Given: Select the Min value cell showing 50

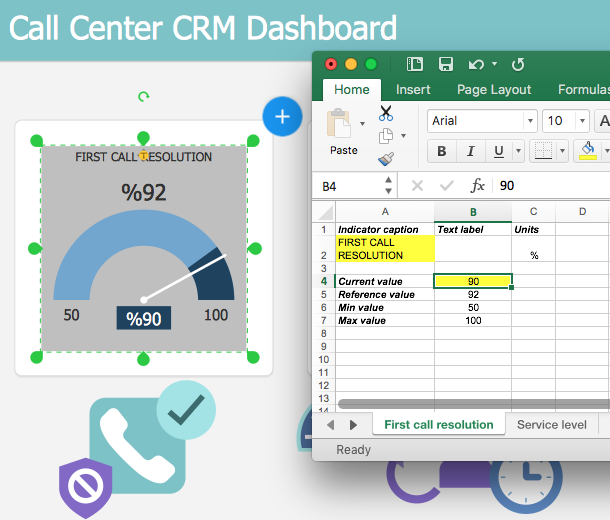Looking at the screenshot, I should tap(473, 307).
